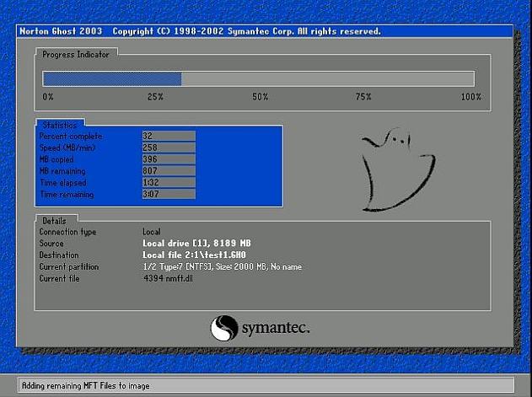Click the Symantec copyright notice text
The height and width of the screenshot is (397, 532).
246,31
